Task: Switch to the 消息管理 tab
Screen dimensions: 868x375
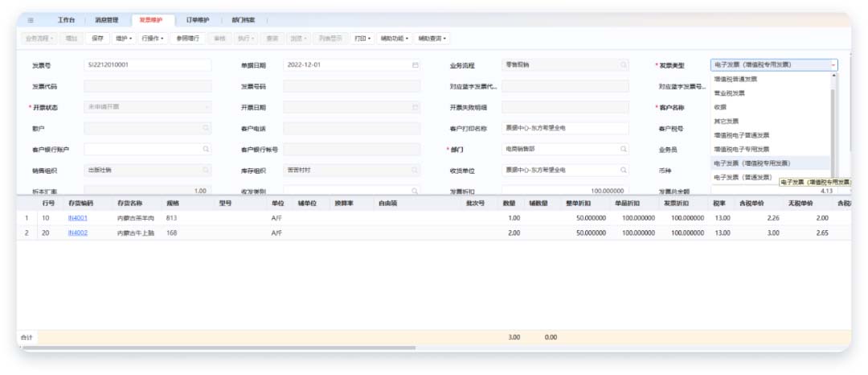Action: [x=106, y=20]
